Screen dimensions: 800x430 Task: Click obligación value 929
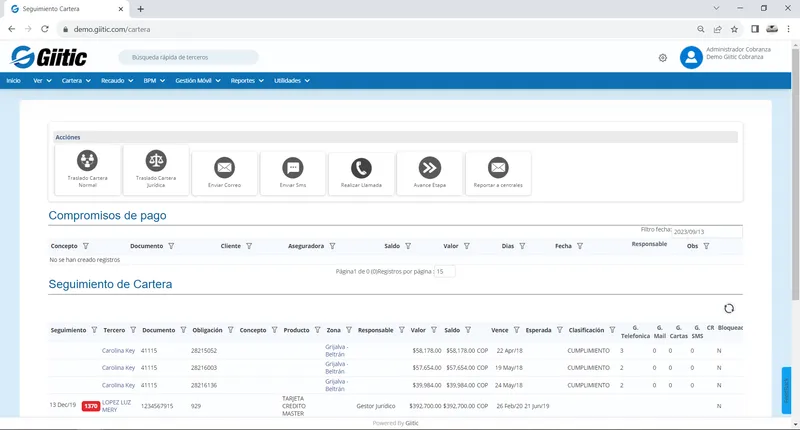click(x=196, y=406)
